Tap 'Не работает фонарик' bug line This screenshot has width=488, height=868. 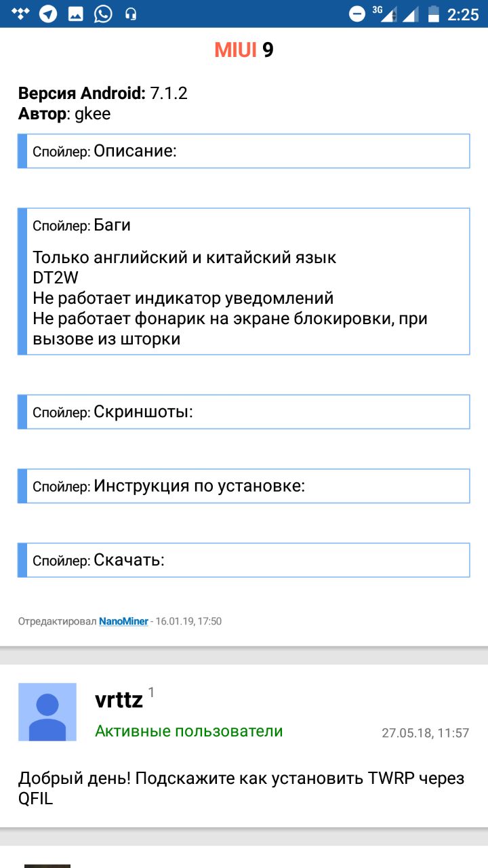pos(230,328)
